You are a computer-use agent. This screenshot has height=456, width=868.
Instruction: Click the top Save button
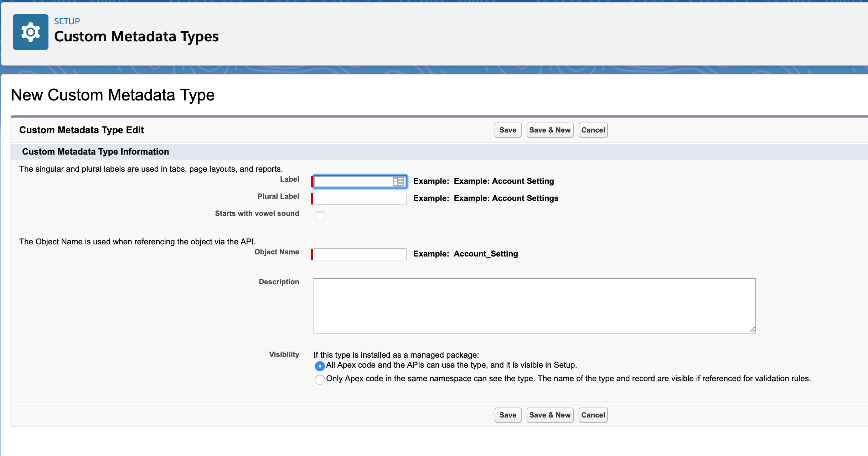tap(508, 130)
